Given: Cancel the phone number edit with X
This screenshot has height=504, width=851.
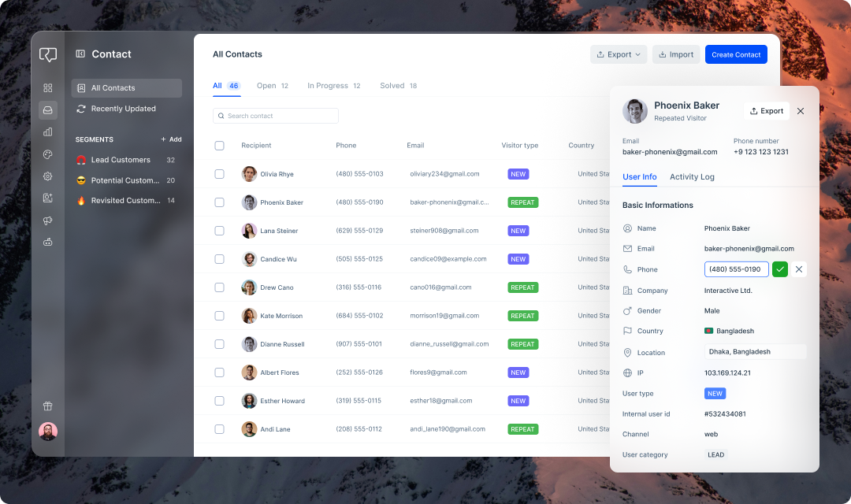Looking at the screenshot, I should [x=798, y=269].
